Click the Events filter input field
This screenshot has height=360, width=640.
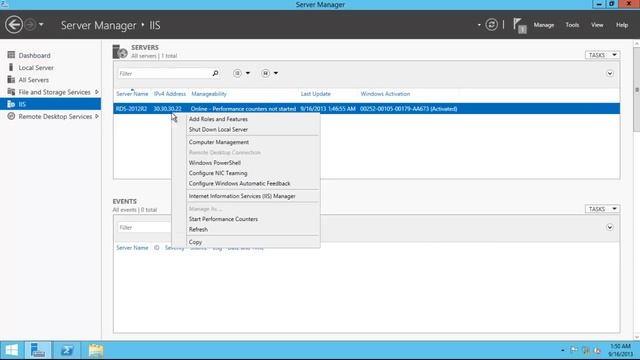pyautogui.click(x=144, y=227)
